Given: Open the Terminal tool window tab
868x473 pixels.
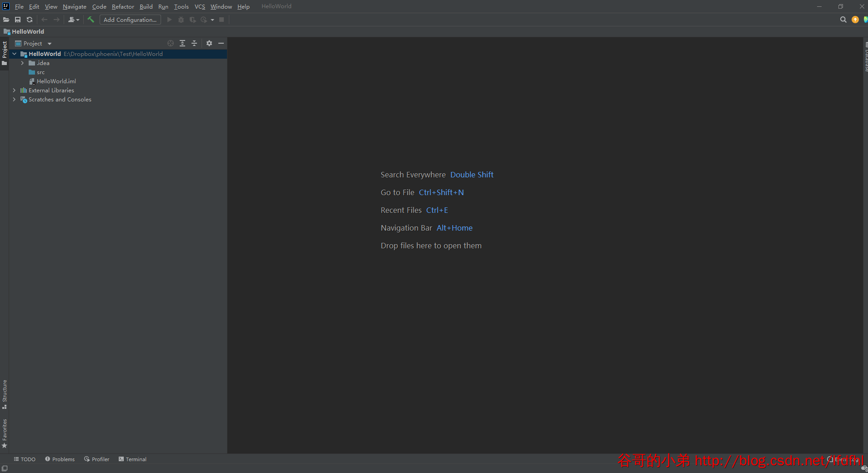Looking at the screenshot, I should point(132,459).
